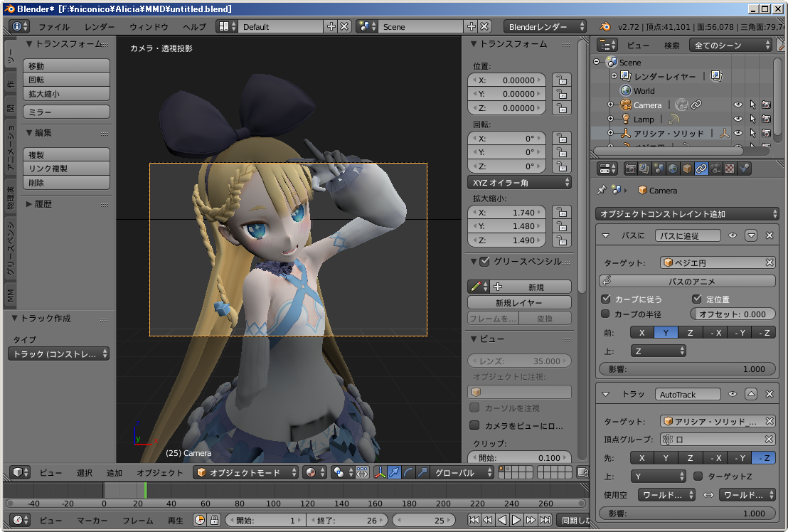Open the viewport shading sphere selector
788x532 pixels.
pyautogui.click(x=316, y=473)
